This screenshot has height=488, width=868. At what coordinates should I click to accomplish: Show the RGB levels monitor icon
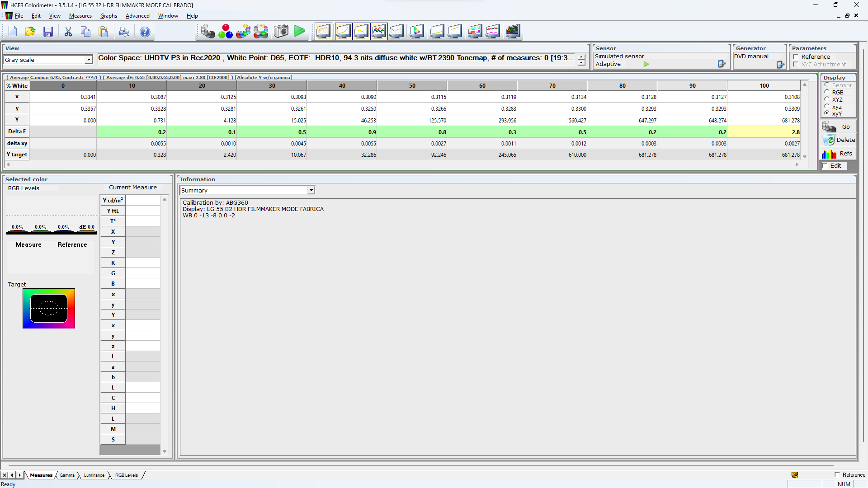pyautogui.click(x=379, y=31)
